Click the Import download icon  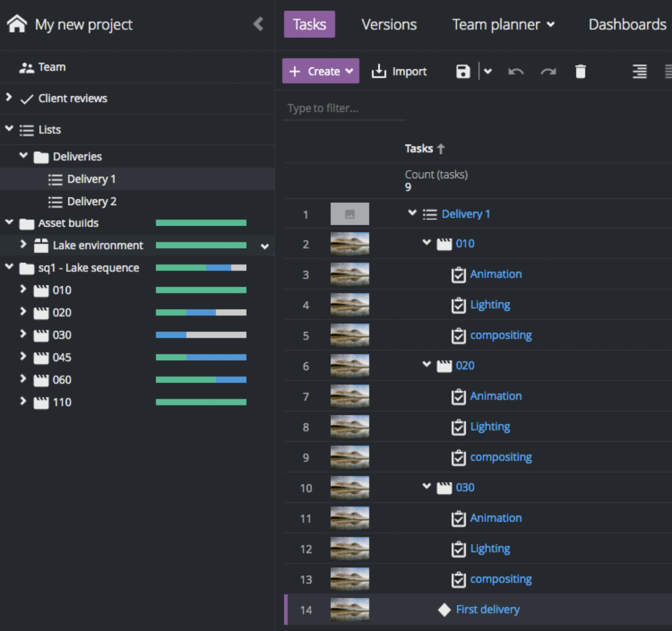(378, 72)
